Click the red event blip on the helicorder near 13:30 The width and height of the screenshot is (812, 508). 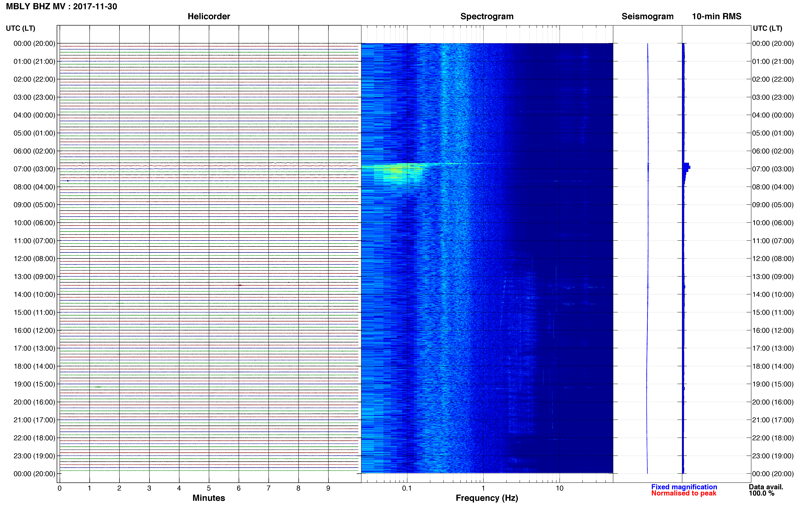click(240, 285)
